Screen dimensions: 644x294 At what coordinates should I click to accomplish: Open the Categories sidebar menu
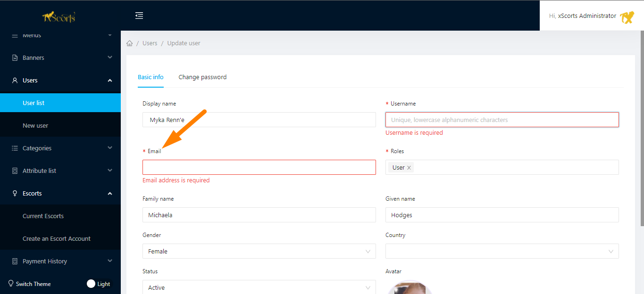[60, 148]
